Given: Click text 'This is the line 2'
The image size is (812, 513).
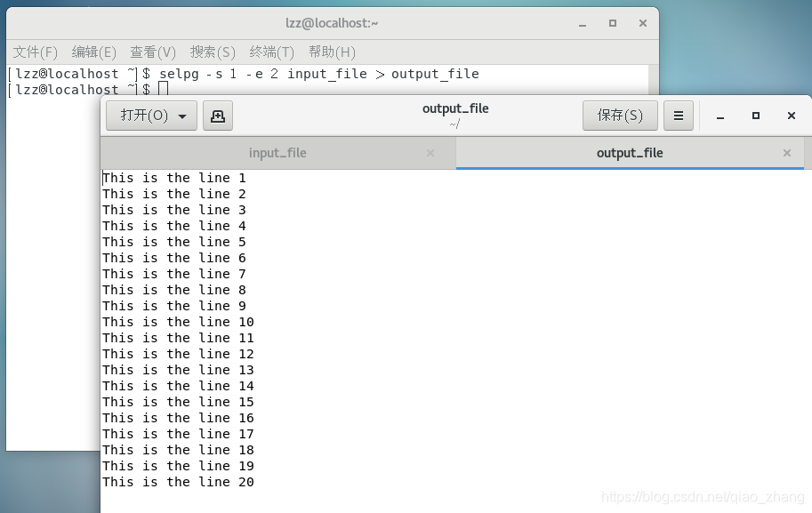Looking at the screenshot, I should 174,194.
